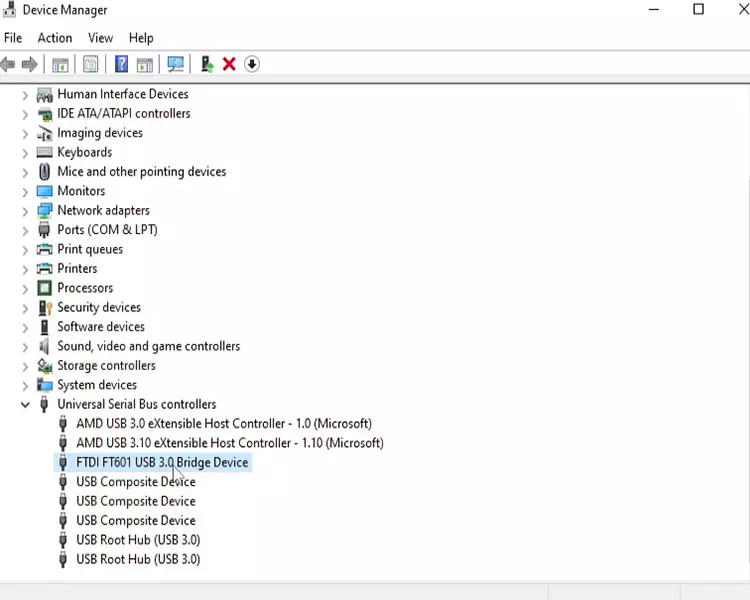Image resolution: width=750 pixels, height=600 pixels.
Task: Expand the Network adapters category
Action: coord(25,211)
